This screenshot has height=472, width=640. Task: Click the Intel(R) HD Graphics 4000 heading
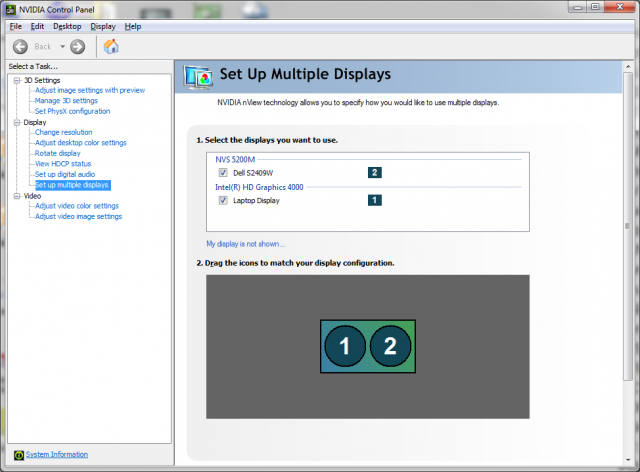(259, 187)
